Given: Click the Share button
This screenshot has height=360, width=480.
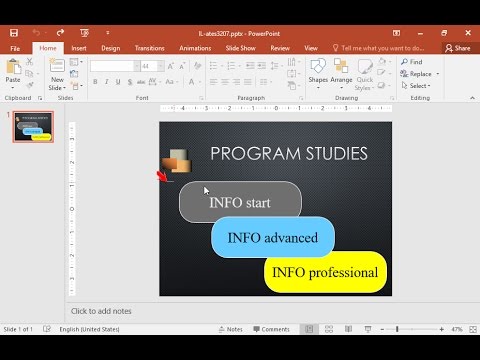Looking at the screenshot, I should coord(458,48).
